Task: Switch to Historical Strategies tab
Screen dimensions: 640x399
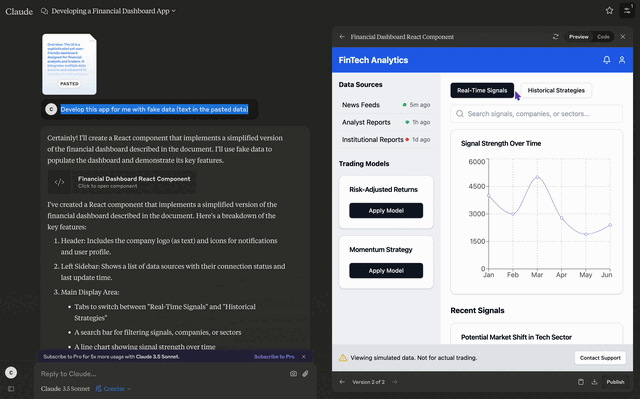Action: (x=556, y=90)
